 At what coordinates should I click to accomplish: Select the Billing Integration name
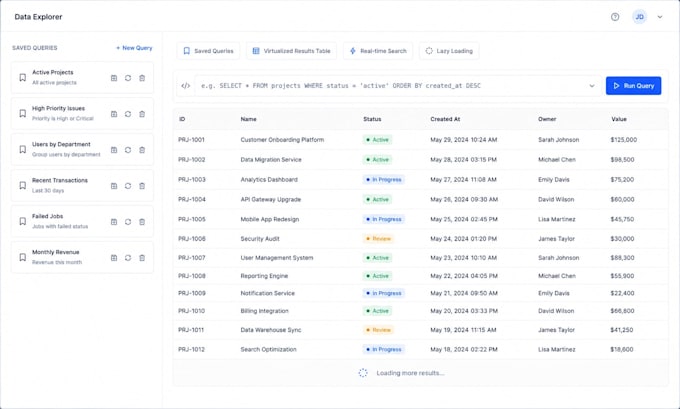pyautogui.click(x=265, y=311)
